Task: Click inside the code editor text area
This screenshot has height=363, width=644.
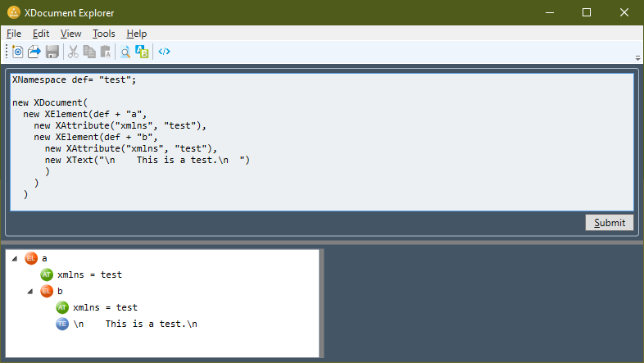Action: 321,142
